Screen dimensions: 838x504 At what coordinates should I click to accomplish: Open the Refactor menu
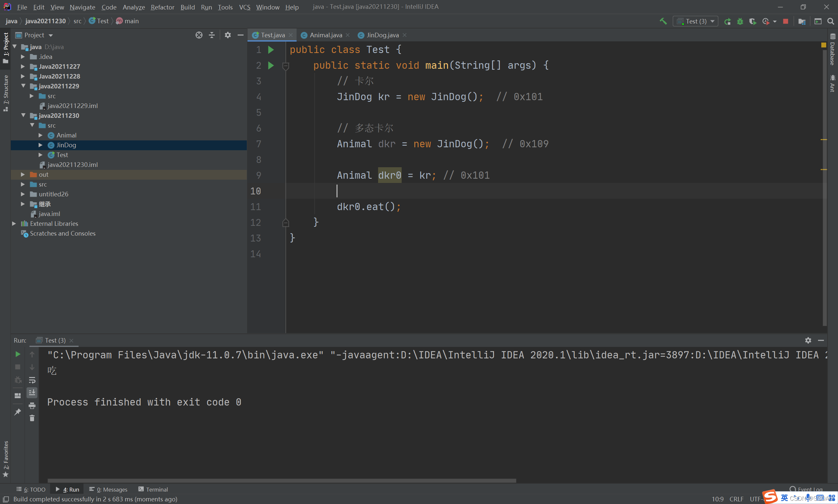(x=162, y=7)
